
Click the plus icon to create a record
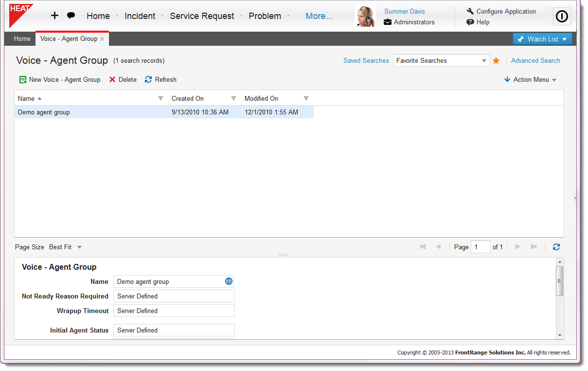pos(54,16)
